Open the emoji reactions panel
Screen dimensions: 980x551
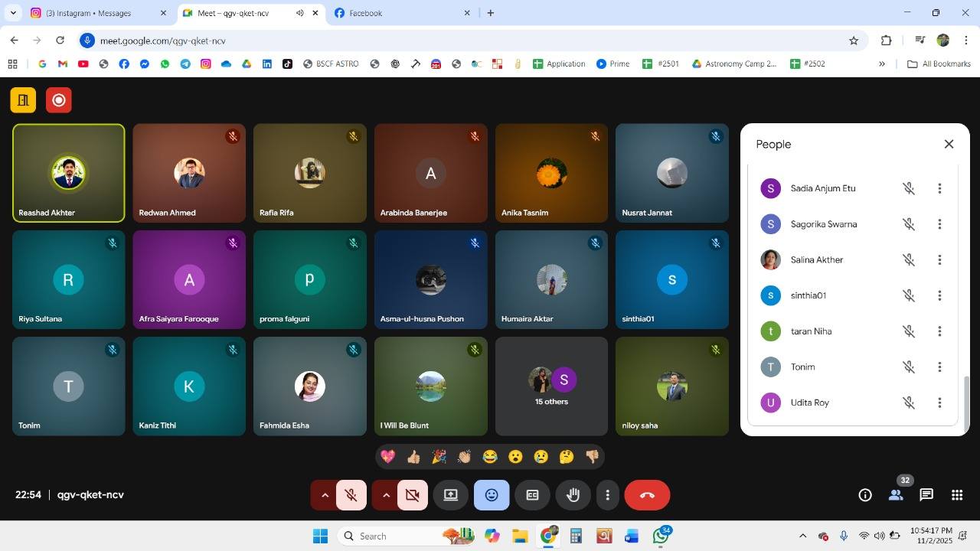click(x=491, y=495)
